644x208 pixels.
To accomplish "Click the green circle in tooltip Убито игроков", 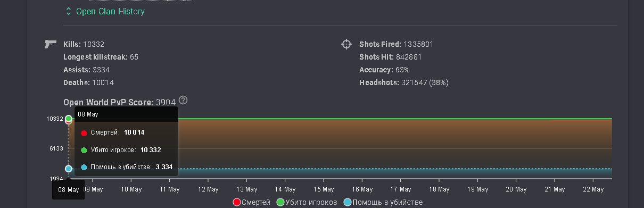I will coord(84,150).
